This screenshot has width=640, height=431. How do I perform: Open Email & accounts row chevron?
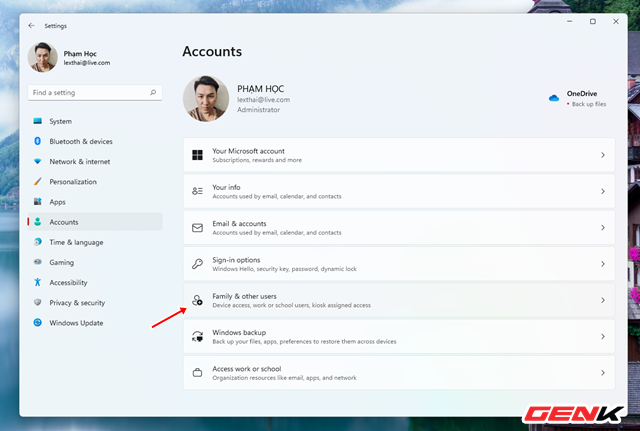coord(603,228)
